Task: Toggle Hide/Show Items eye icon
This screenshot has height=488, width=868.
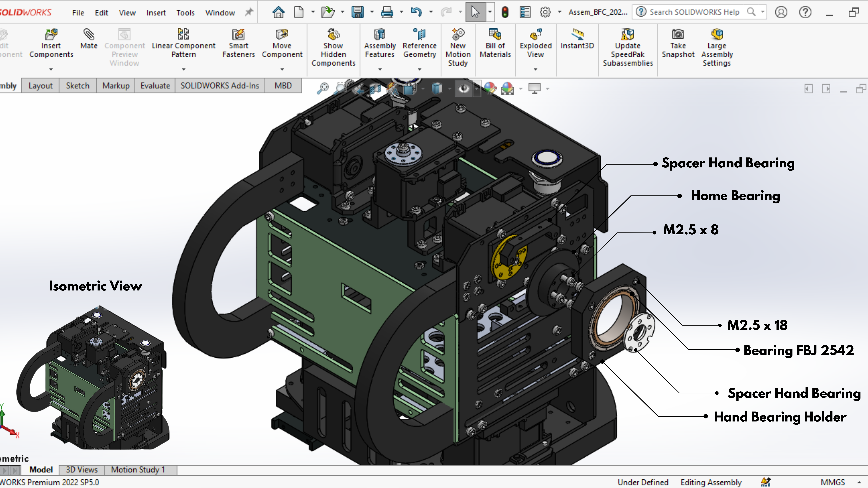Action: click(464, 89)
